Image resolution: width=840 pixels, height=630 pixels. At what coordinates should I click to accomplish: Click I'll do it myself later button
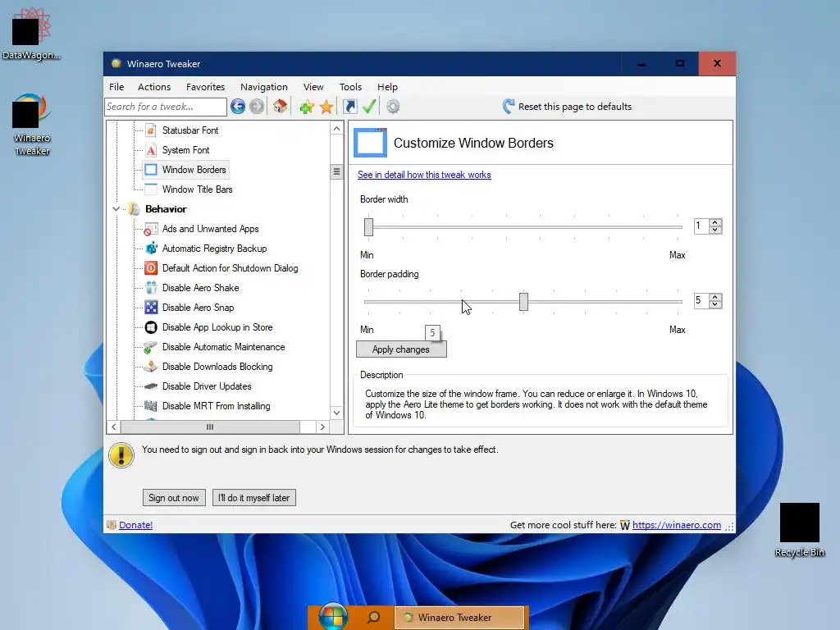click(x=254, y=498)
